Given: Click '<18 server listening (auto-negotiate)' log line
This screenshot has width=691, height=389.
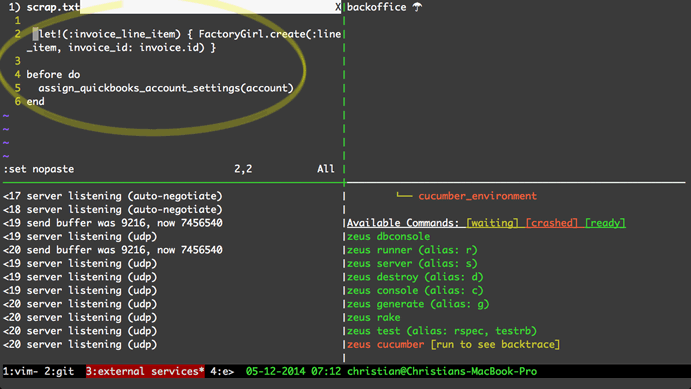Looking at the screenshot, I should [x=113, y=210].
